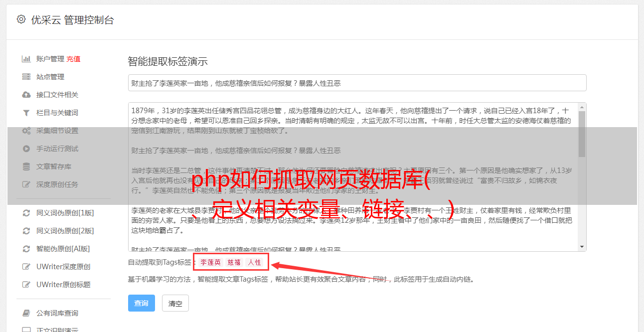Viewport: 644px width, 332px height.
Task: Click the article title input field
Action: (357, 83)
